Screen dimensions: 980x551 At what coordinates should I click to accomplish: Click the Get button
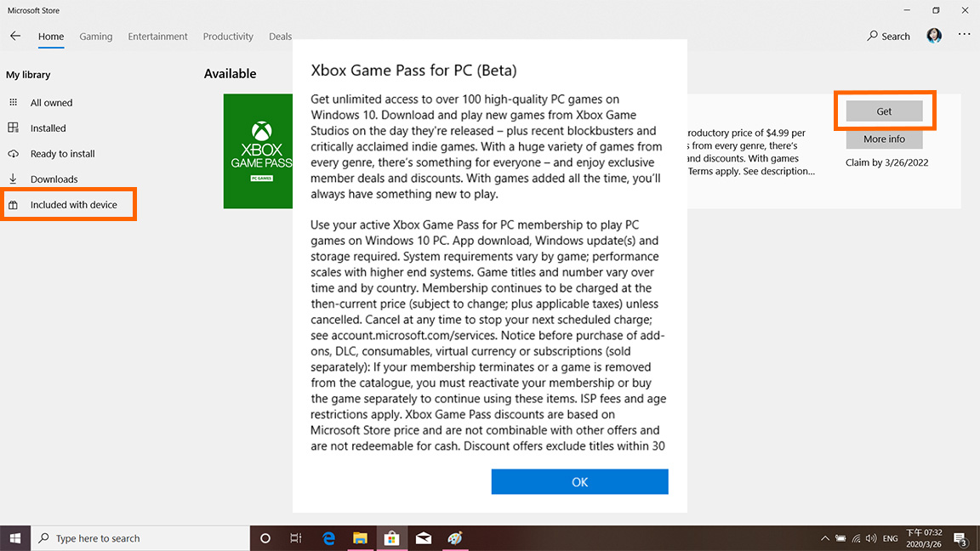tap(884, 111)
